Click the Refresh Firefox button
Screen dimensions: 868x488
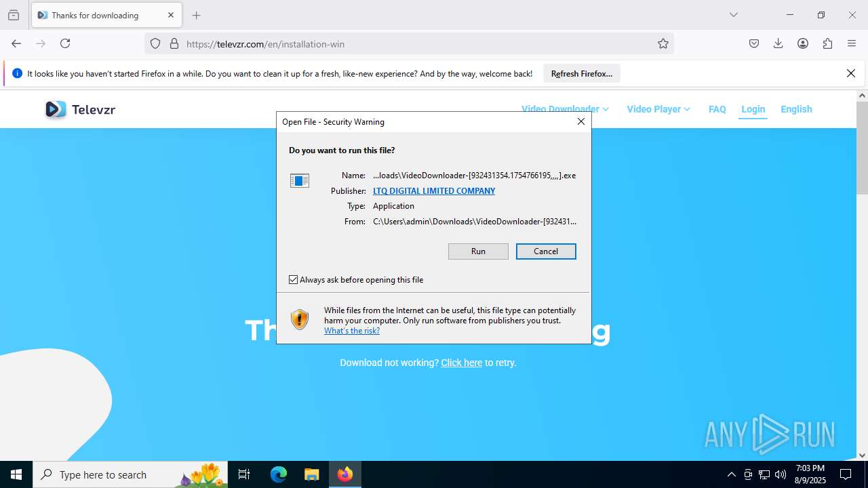582,73
